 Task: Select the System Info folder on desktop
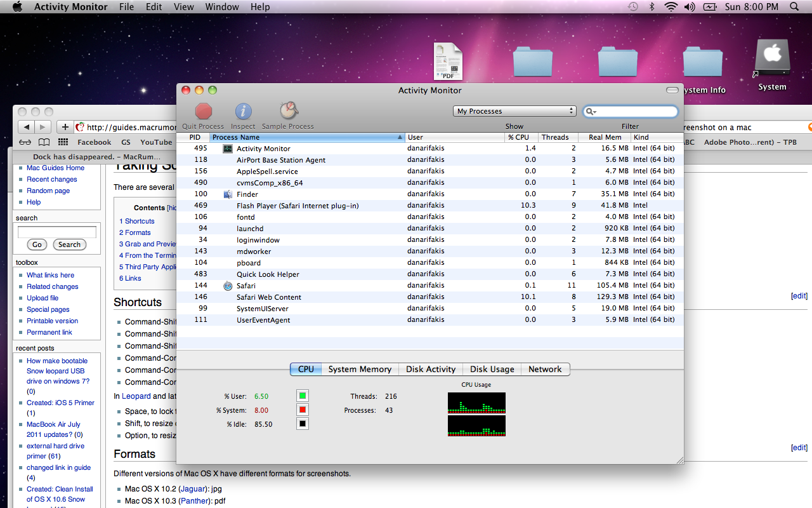(x=702, y=62)
